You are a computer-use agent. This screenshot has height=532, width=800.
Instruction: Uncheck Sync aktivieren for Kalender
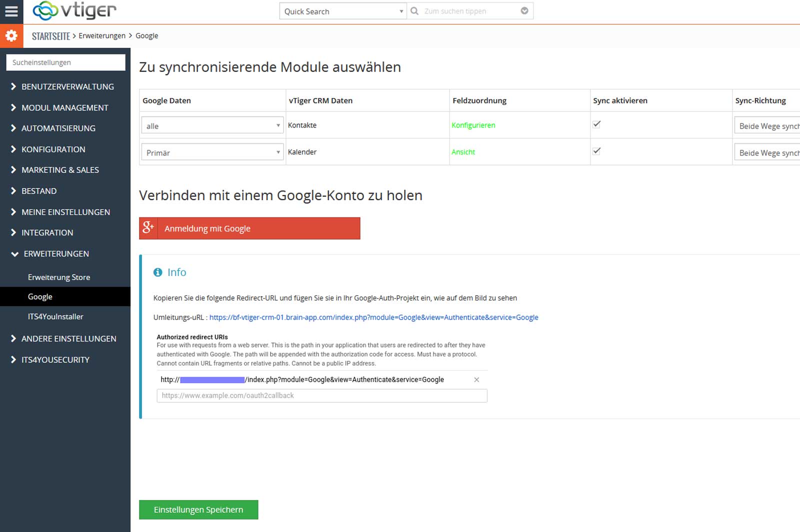[x=596, y=150]
